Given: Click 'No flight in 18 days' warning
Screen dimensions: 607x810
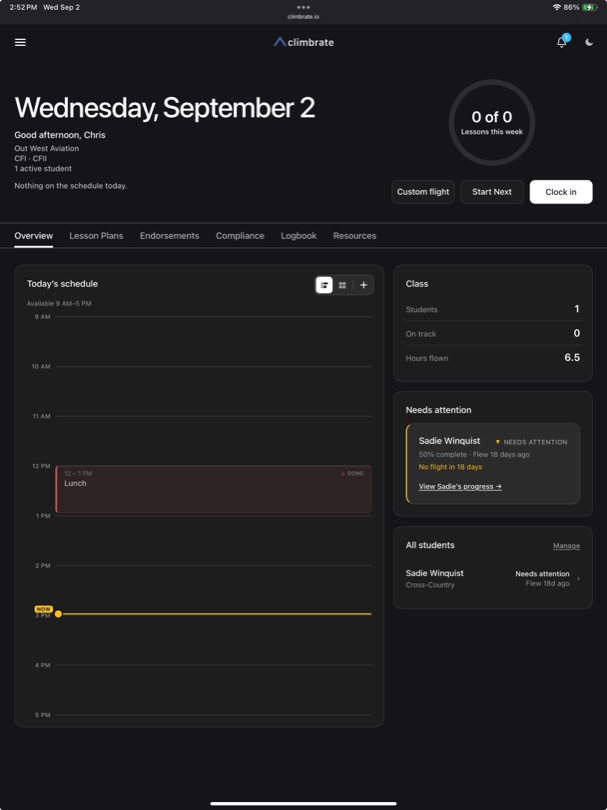Looking at the screenshot, I should click(x=450, y=466).
